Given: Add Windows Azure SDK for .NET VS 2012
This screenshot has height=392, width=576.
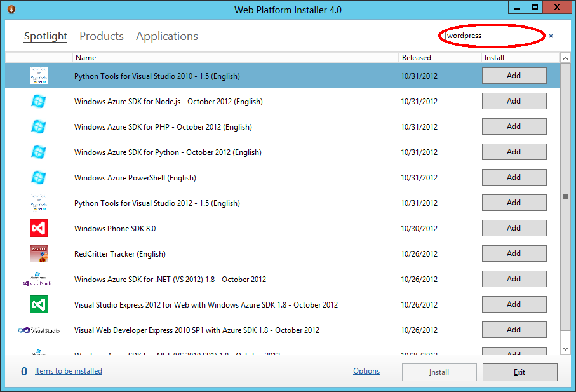Looking at the screenshot, I should point(514,279).
